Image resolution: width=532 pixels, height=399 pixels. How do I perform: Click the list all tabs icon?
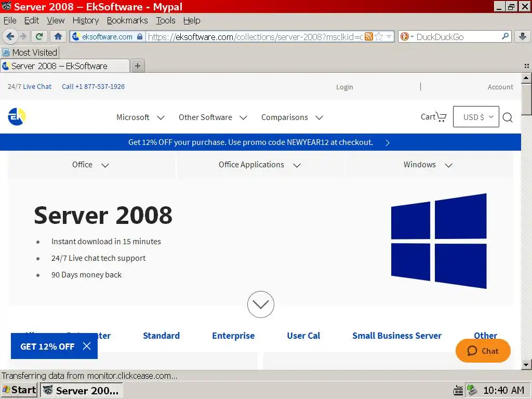click(x=527, y=66)
